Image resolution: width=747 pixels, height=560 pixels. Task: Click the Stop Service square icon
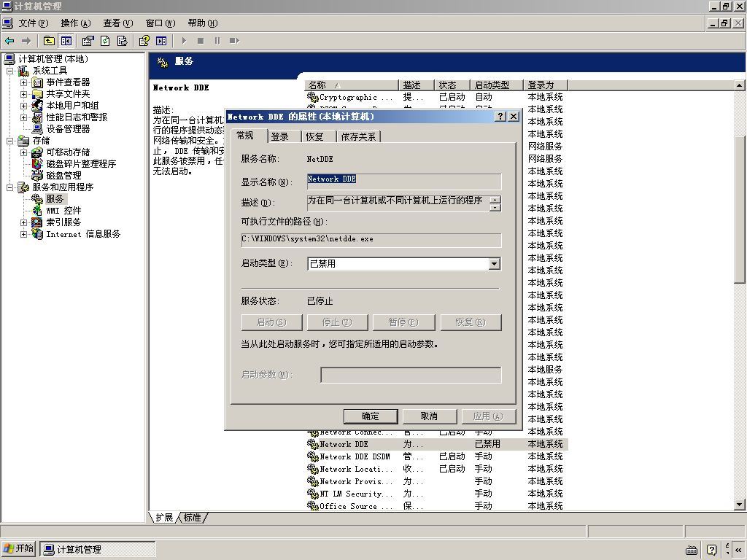click(201, 41)
